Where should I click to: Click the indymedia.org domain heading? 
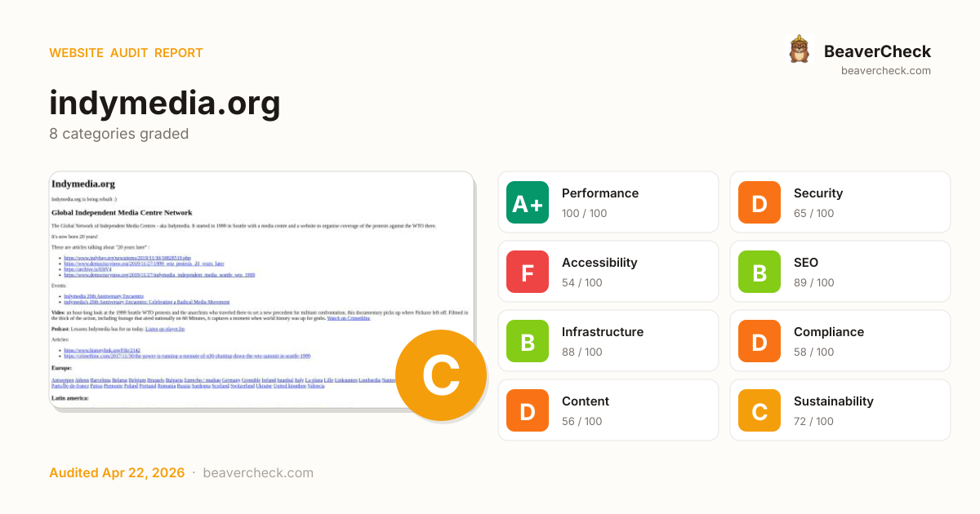tap(165, 103)
